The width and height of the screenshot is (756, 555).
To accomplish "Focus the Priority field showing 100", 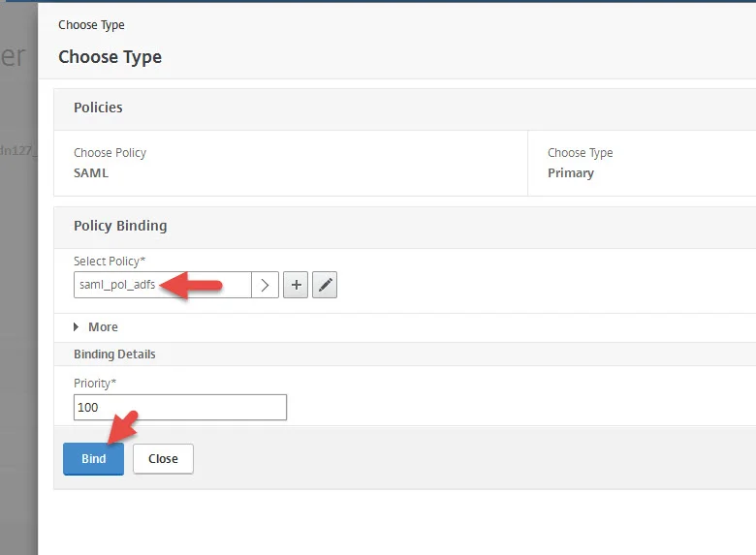I will 180,408.
